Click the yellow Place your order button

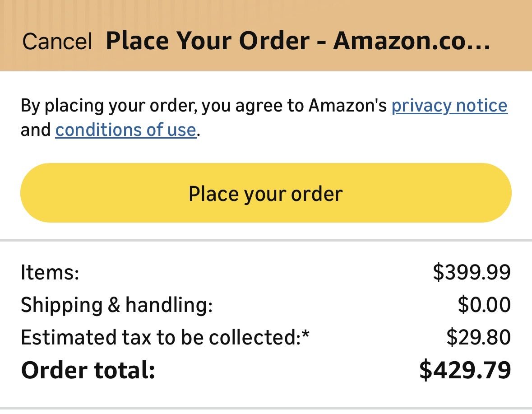(x=266, y=193)
